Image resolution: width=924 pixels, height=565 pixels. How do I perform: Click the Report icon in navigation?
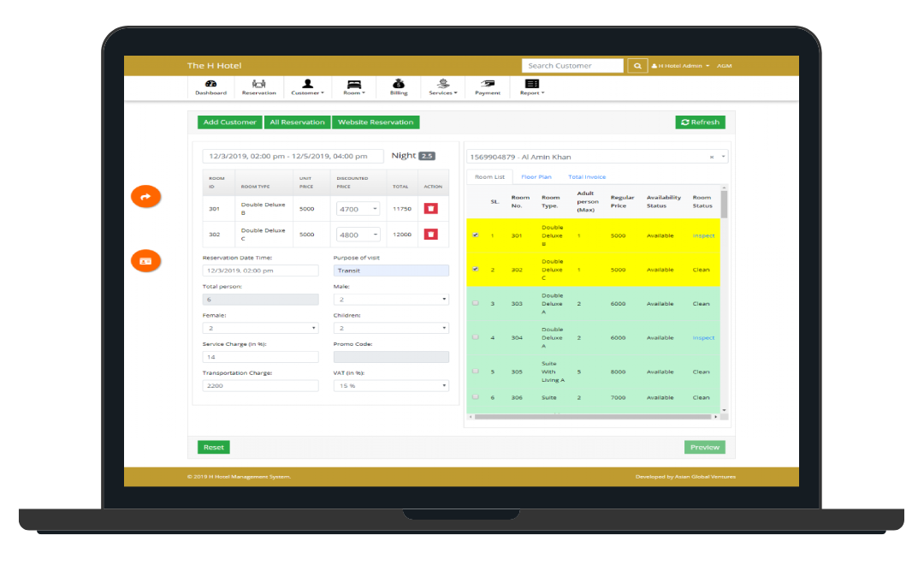tap(532, 84)
